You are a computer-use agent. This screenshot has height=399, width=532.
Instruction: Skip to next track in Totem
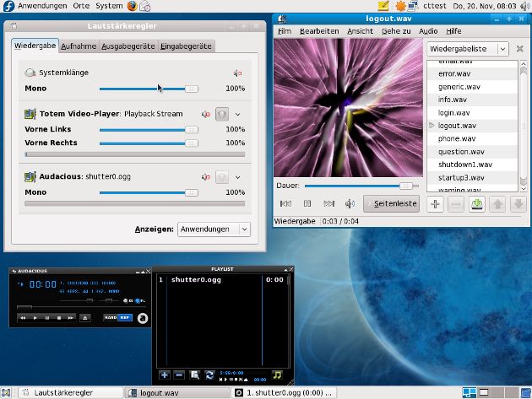click(329, 203)
